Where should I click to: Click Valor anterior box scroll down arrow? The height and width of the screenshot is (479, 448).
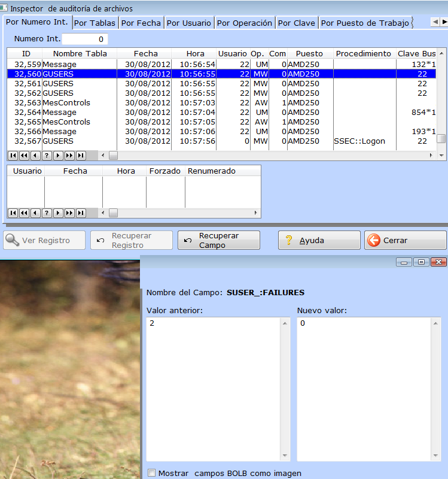tap(285, 456)
